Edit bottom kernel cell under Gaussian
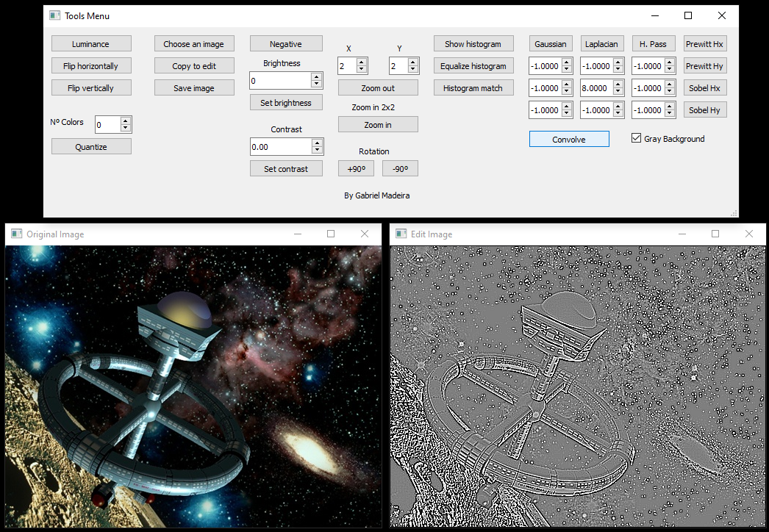 [x=545, y=109]
